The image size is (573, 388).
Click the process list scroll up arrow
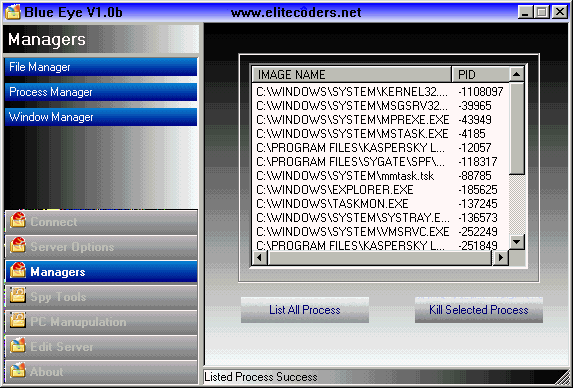(x=516, y=75)
